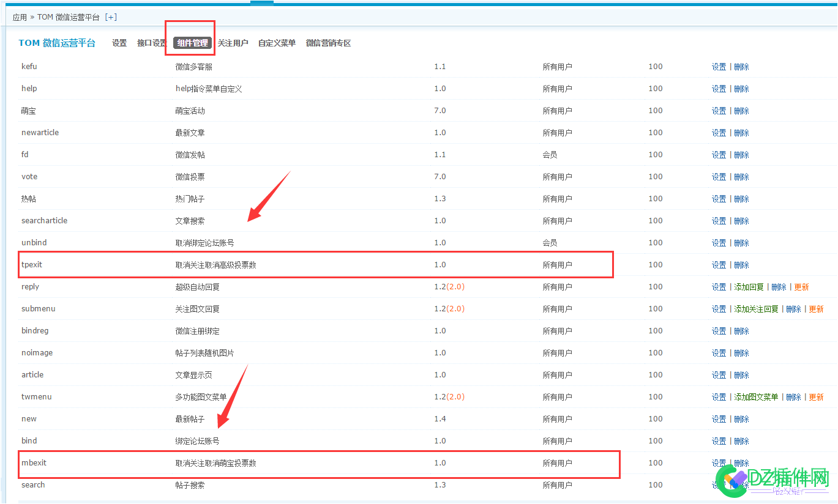Delete the kefu component
The image size is (838, 504).
741,67
